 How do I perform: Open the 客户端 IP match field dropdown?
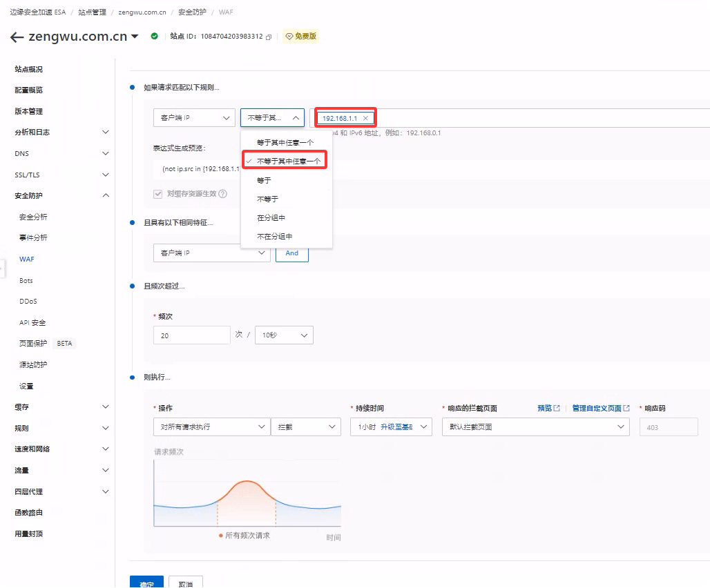coord(194,118)
